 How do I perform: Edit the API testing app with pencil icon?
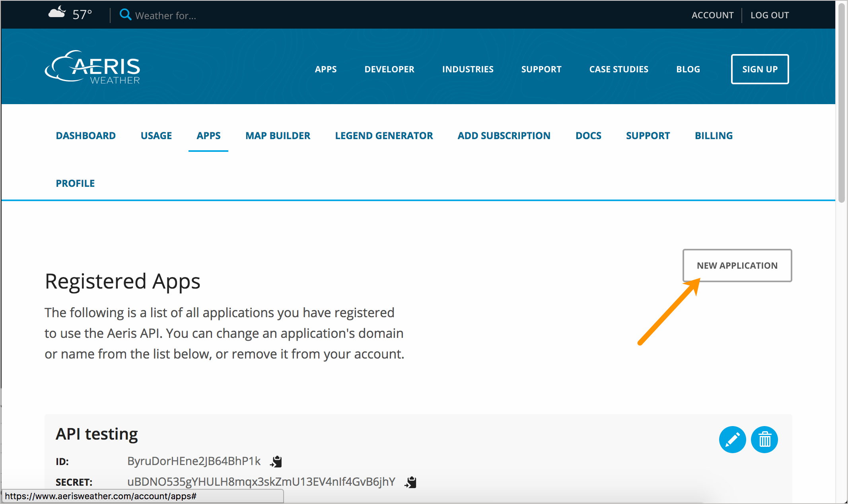[x=732, y=440]
